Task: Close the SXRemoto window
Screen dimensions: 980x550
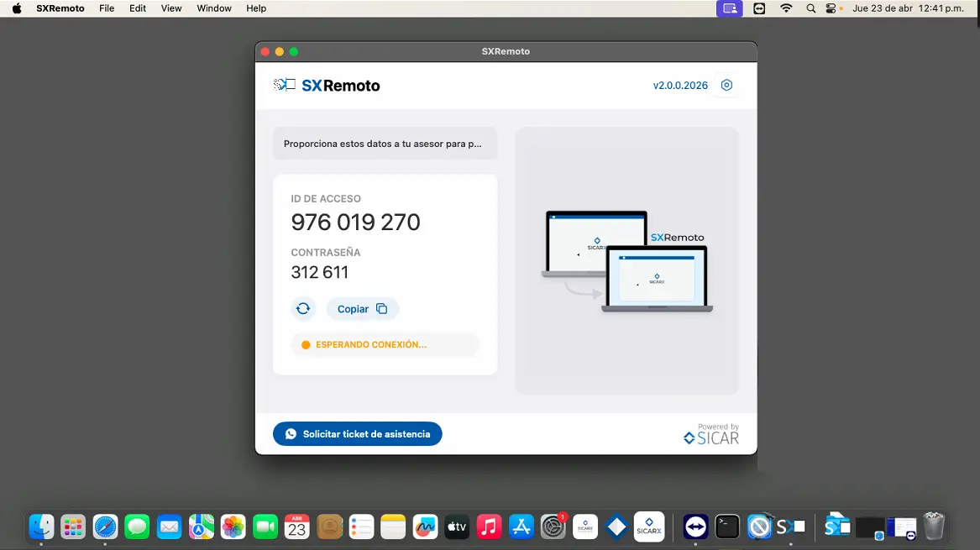Action: click(265, 51)
